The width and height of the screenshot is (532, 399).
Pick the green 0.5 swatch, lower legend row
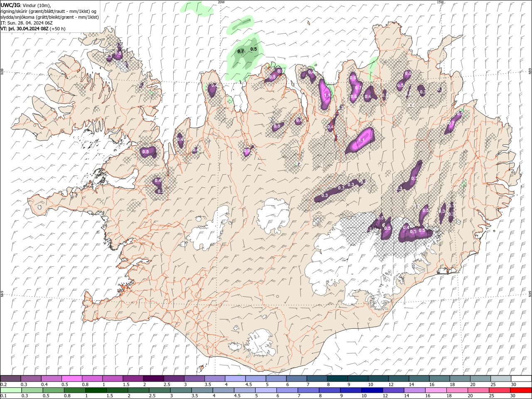point(54,390)
